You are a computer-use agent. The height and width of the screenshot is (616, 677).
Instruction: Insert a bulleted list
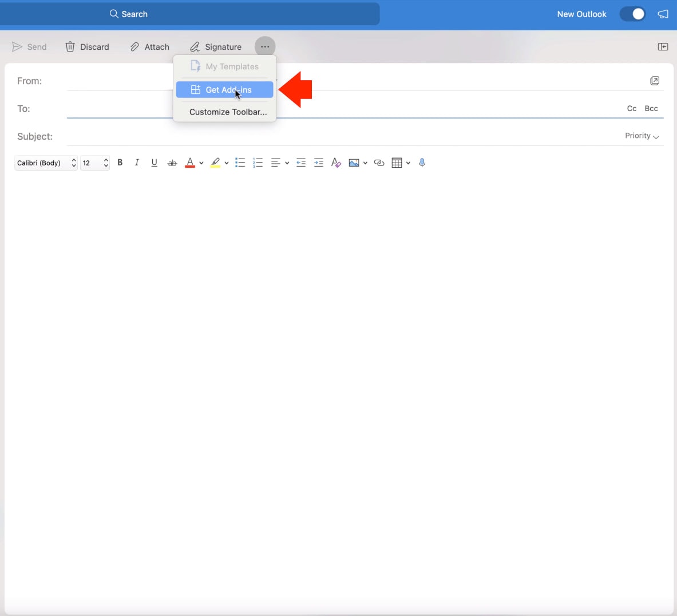coord(240,163)
